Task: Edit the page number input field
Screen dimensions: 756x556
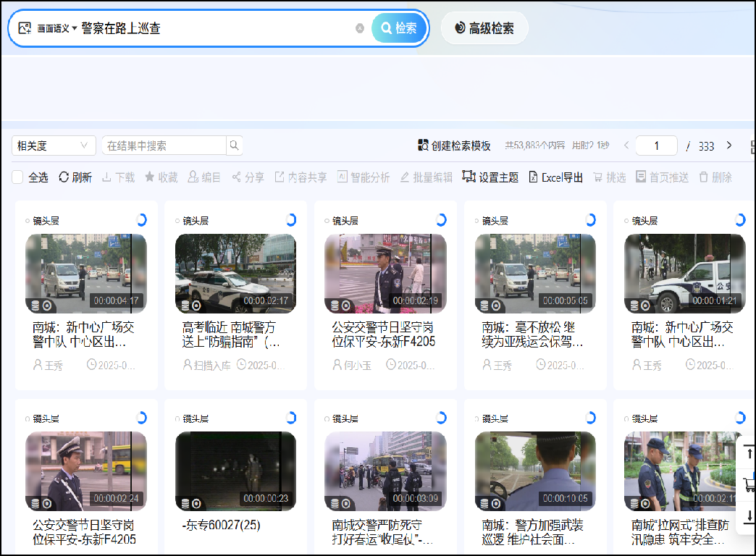Action: (x=656, y=145)
